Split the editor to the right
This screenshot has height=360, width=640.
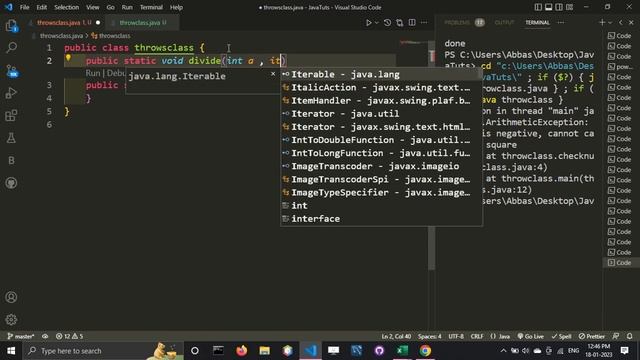point(412,23)
